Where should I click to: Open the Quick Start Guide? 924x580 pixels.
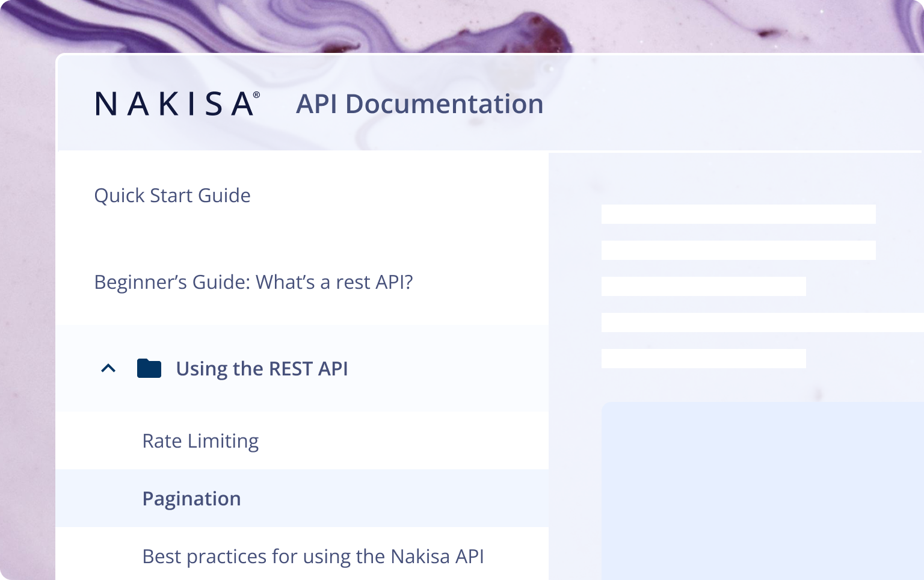click(173, 196)
